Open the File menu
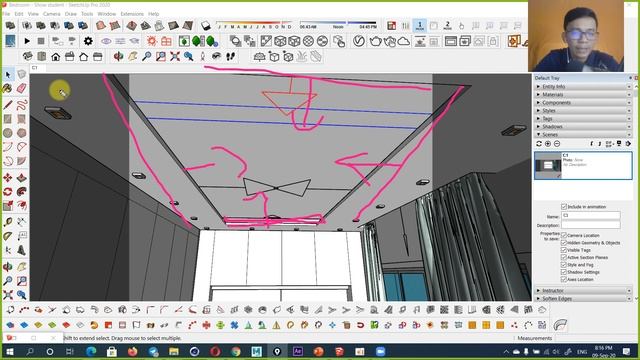 click(6, 14)
